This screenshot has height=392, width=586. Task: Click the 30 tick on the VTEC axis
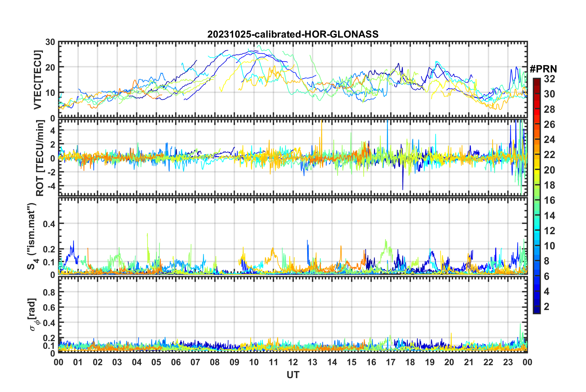(x=50, y=42)
